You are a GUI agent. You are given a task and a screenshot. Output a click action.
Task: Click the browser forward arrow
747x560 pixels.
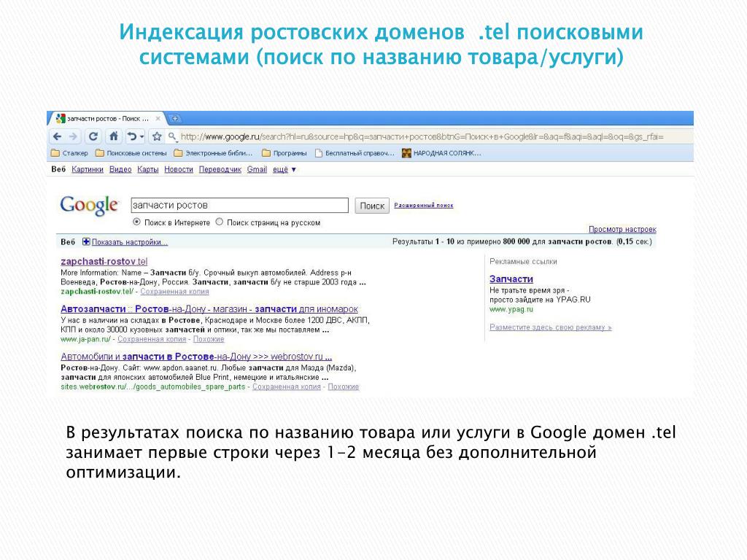[x=73, y=136]
